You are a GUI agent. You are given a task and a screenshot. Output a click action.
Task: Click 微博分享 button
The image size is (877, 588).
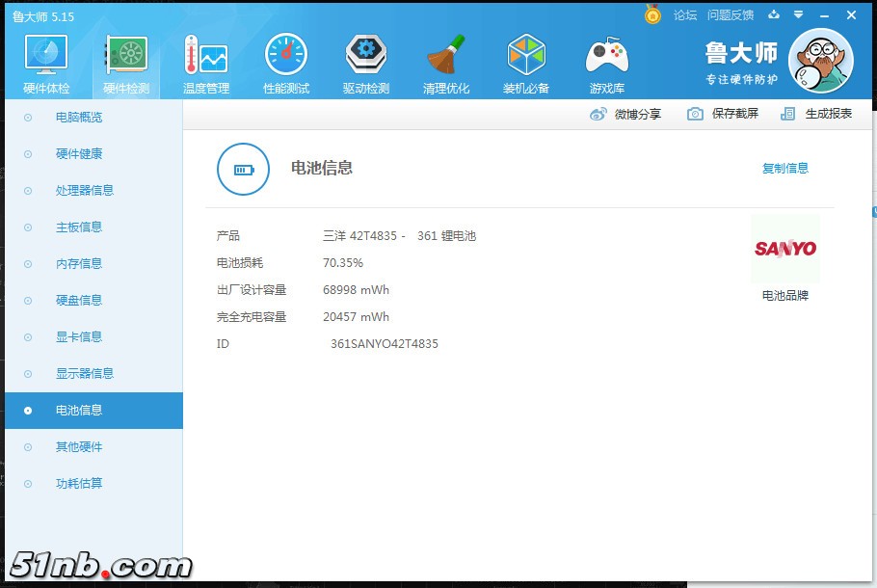pos(625,114)
